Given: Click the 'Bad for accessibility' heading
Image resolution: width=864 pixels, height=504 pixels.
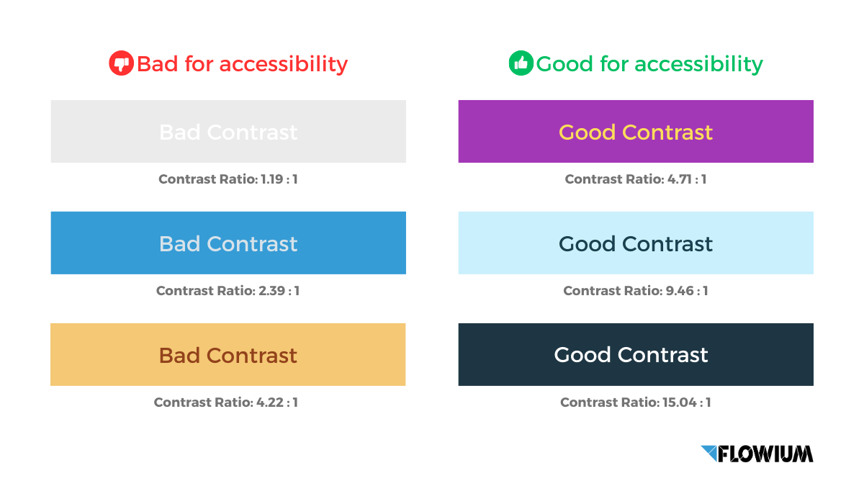Looking at the screenshot, I should click(x=242, y=63).
